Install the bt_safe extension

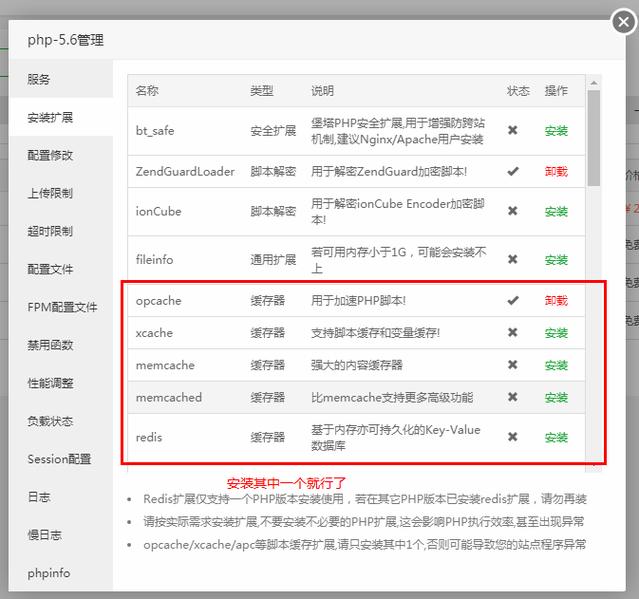pos(556,131)
